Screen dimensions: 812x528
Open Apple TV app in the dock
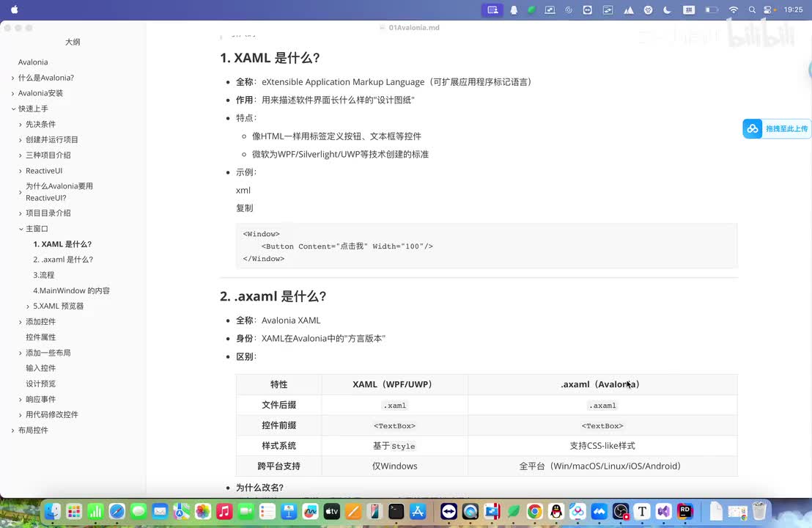coord(331,512)
